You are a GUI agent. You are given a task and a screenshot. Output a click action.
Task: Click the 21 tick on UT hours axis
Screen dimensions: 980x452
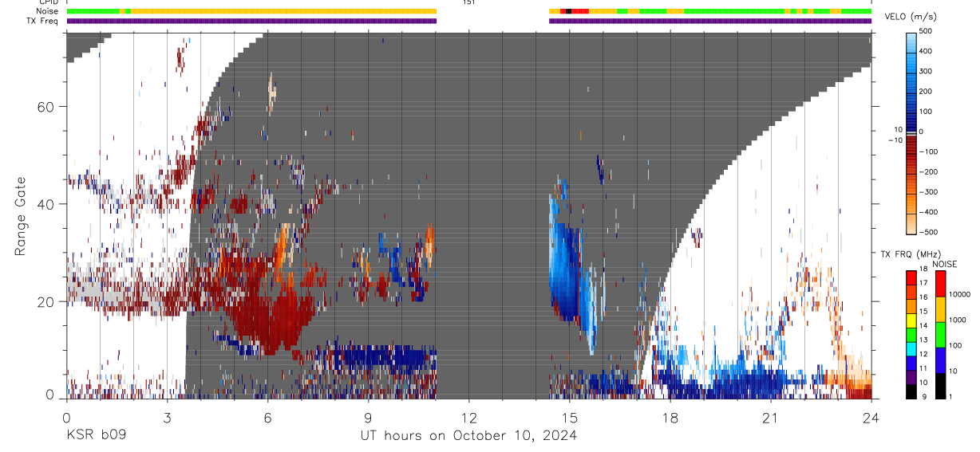(770, 418)
